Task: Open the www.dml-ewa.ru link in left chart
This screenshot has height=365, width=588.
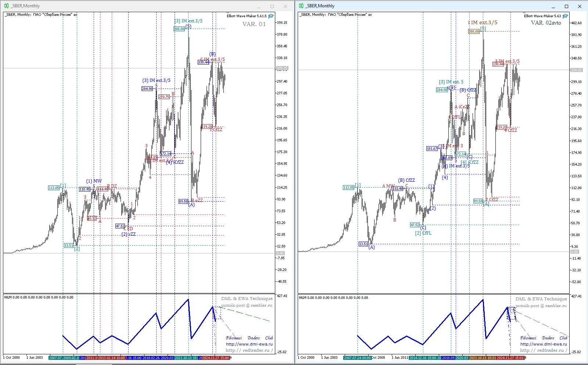Action: pos(249,344)
